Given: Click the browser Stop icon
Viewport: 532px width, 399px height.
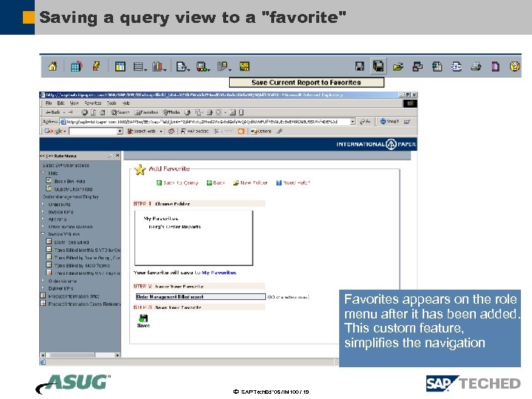Looking at the screenshot, I should coord(84,112).
